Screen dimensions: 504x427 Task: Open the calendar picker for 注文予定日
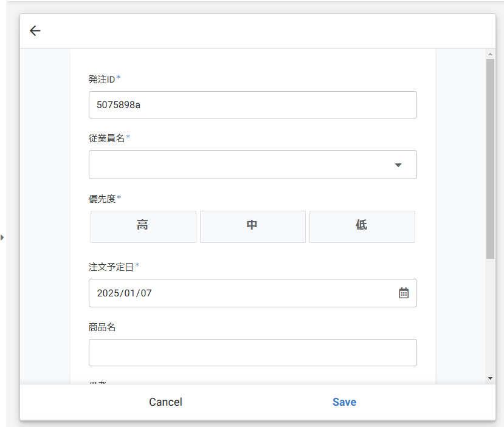[404, 293]
